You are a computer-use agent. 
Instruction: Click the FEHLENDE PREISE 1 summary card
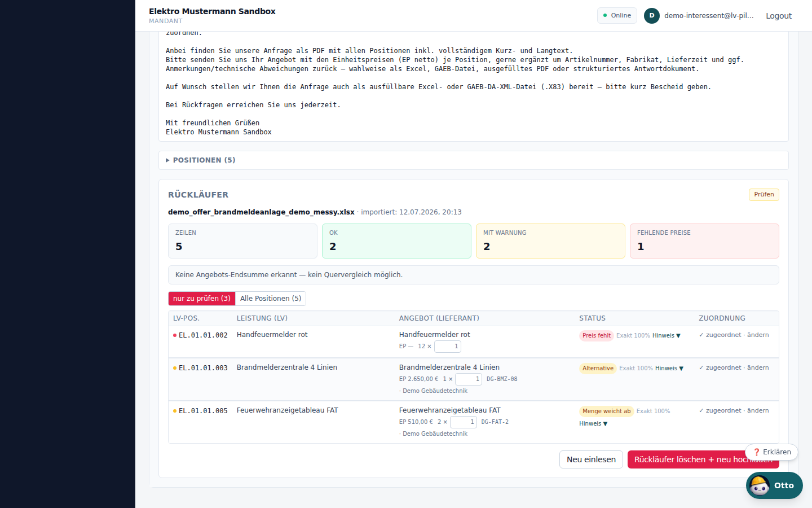[x=704, y=241]
